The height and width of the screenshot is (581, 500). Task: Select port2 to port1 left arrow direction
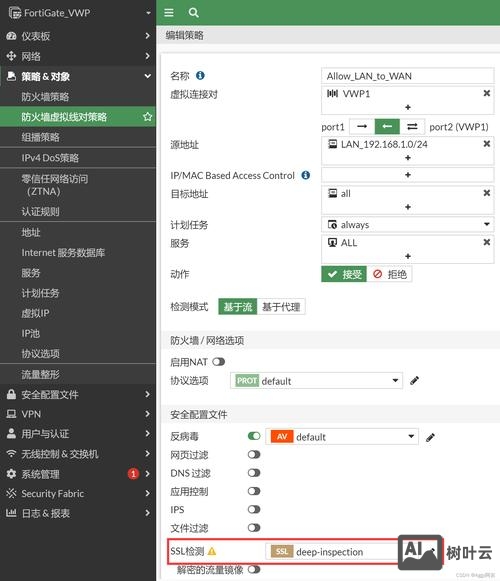[x=387, y=127]
